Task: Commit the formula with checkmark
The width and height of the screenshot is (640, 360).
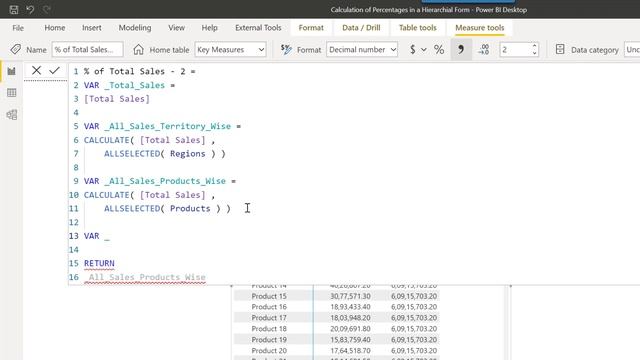Action: click(x=54, y=70)
